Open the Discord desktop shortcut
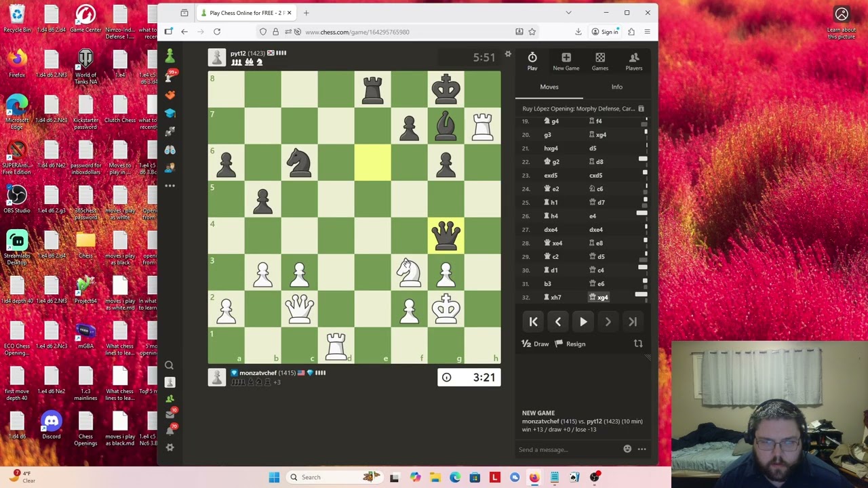 click(x=52, y=426)
